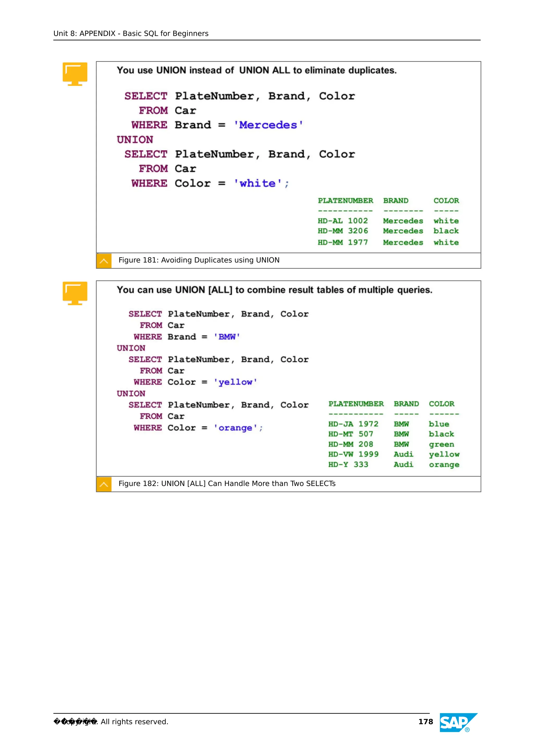Collapse Figure 182 using the orange chevron
The height and width of the screenshot is (756, 534).
coord(104,484)
